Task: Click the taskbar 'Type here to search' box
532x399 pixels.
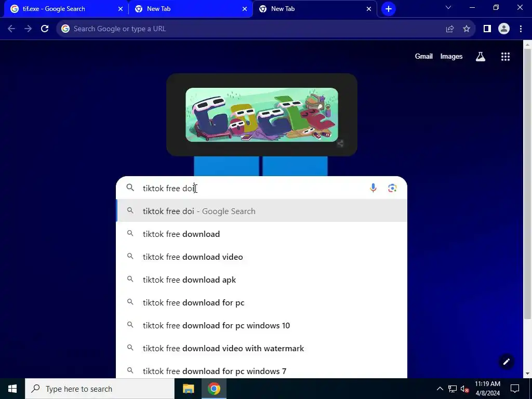Action: [99, 389]
